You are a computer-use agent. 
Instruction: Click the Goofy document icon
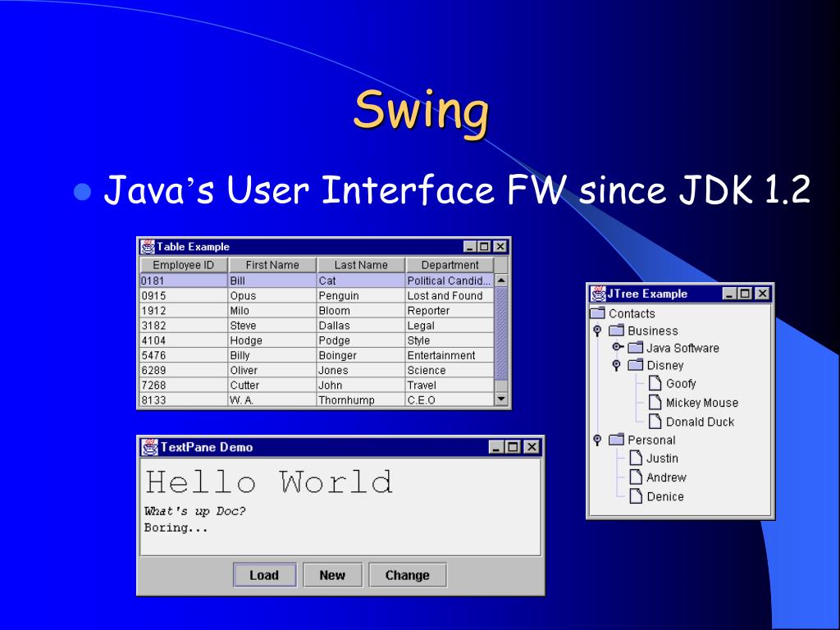point(655,383)
